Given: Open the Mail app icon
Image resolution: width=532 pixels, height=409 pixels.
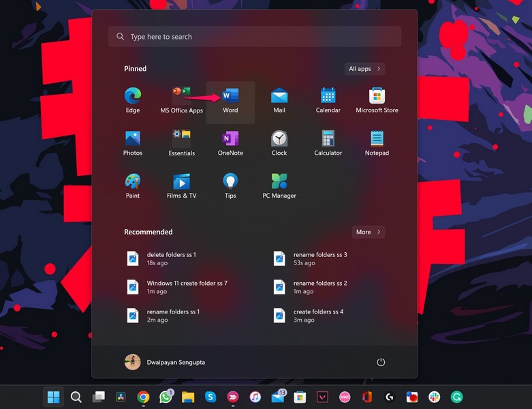Looking at the screenshot, I should click(279, 101).
